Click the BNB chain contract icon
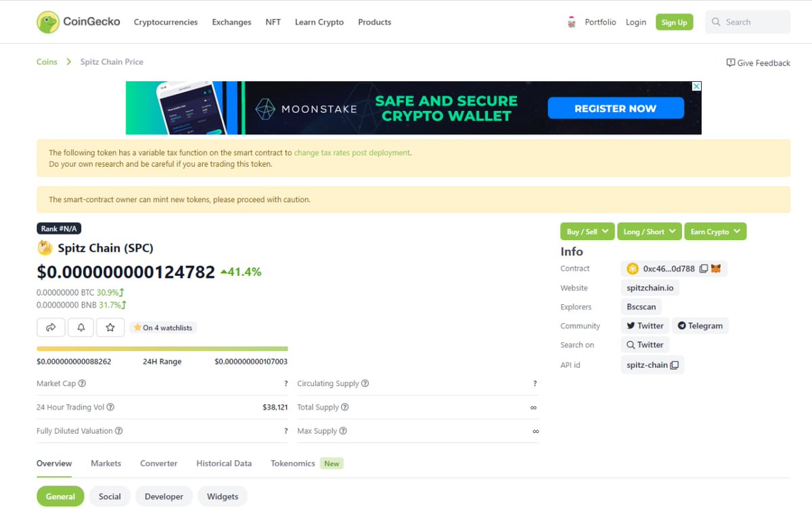This screenshot has width=812, height=516. pyautogui.click(x=633, y=268)
